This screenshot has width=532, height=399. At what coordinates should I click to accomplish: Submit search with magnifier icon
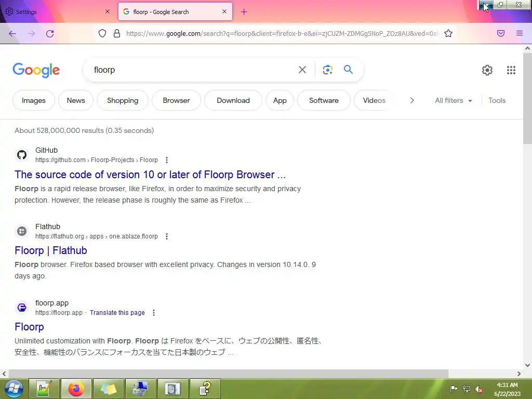pyautogui.click(x=348, y=70)
